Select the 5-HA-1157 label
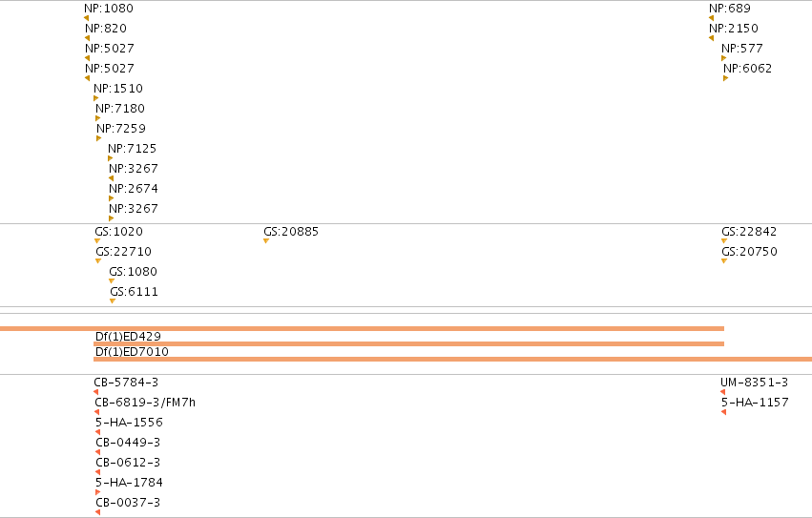This screenshot has height=518, width=812. click(x=755, y=403)
